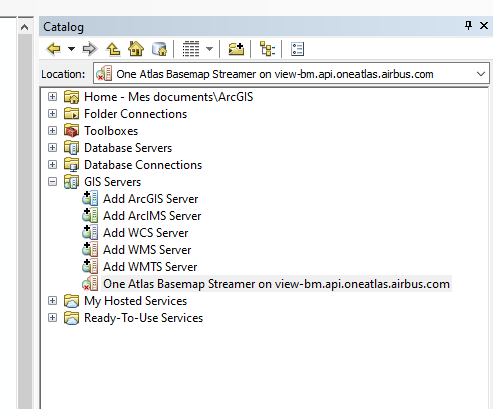
Task: Go up one level in Catalog
Action: 113,49
